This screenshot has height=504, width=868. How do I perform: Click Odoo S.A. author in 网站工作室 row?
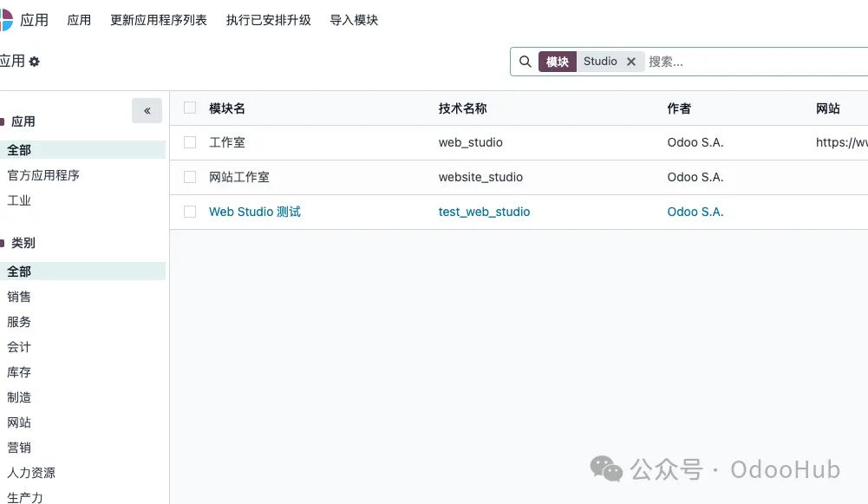click(x=695, y=177)
